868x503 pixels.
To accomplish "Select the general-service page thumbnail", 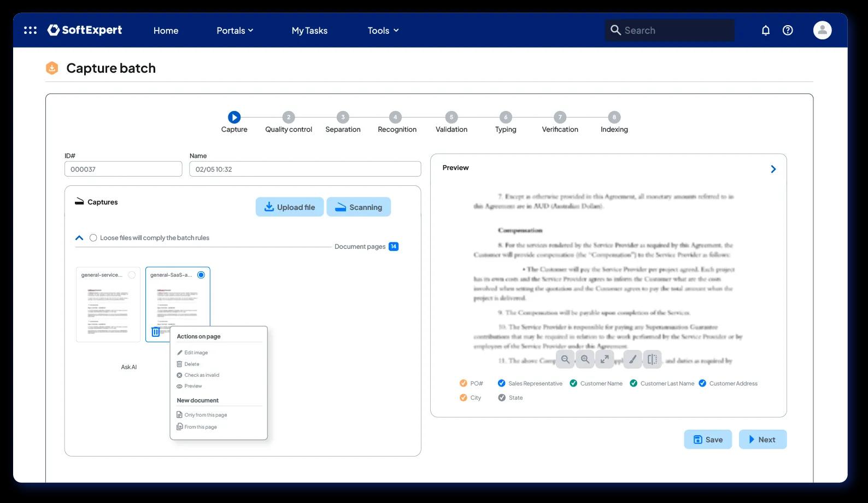I will (x=108, y=305).
